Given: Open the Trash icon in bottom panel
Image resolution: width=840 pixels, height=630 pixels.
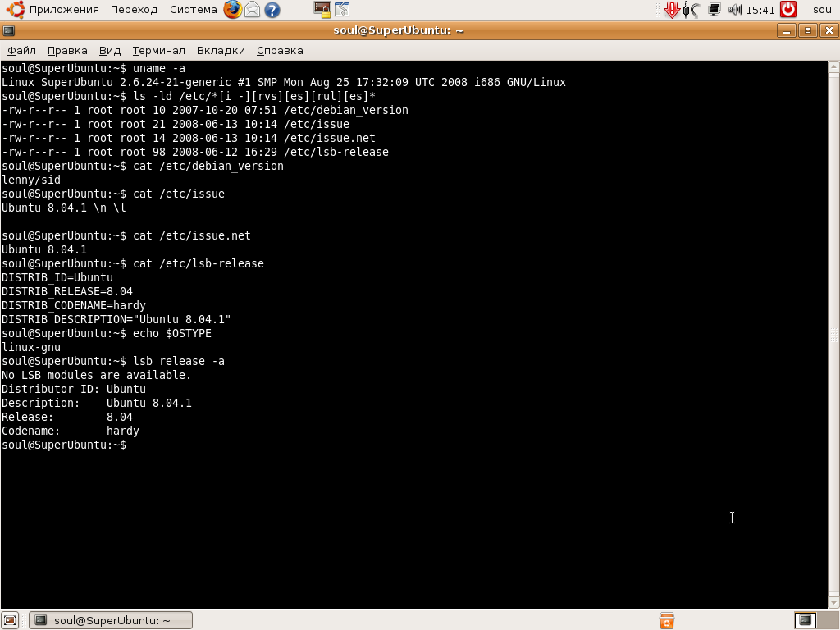Looking at the screenshot, I should click(667, 620).
